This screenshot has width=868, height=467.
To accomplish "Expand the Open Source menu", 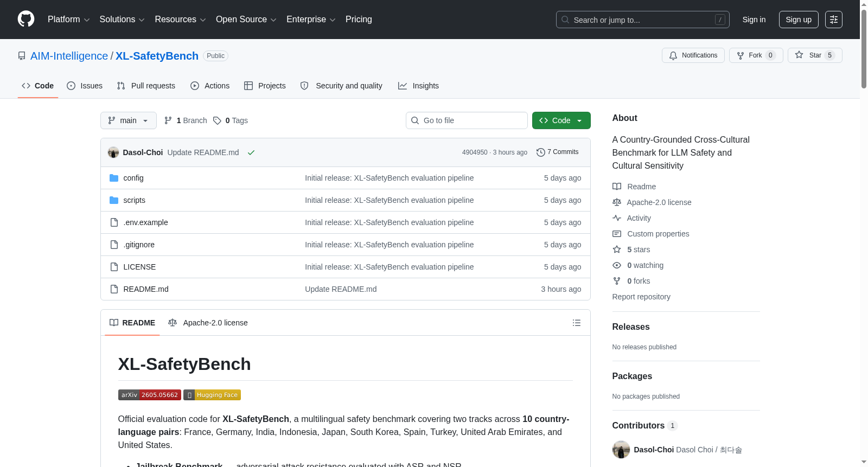I will pos(246,20).
